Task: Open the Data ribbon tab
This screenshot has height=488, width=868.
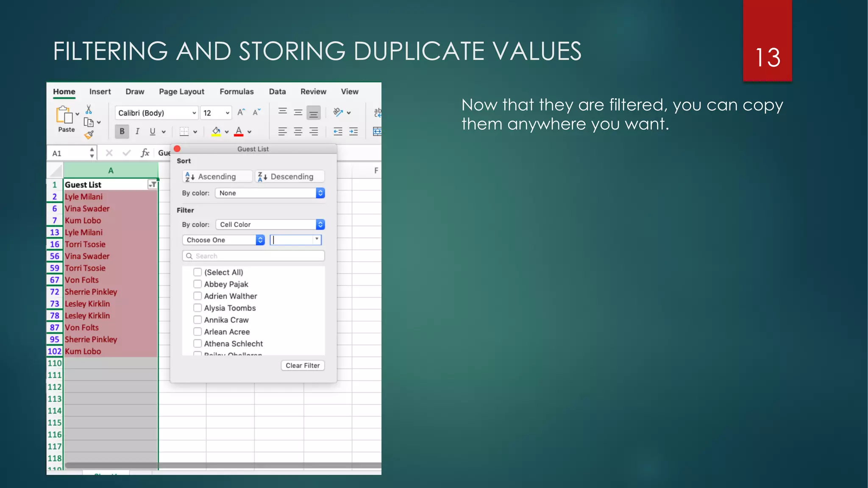Action: [277, 91]
